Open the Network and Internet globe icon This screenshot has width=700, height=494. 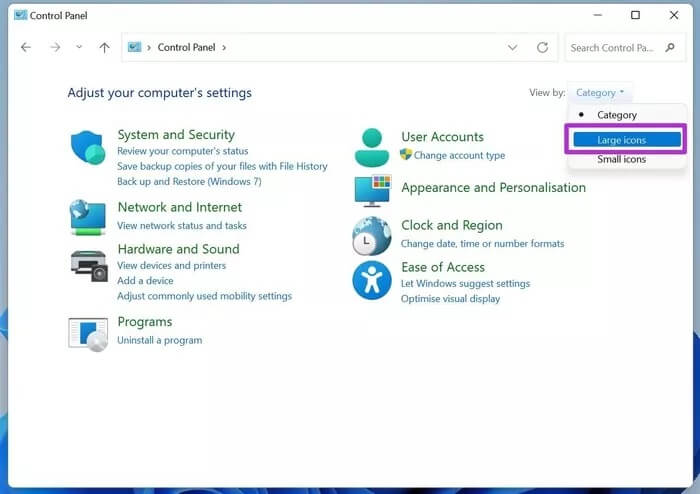point(88,217)
